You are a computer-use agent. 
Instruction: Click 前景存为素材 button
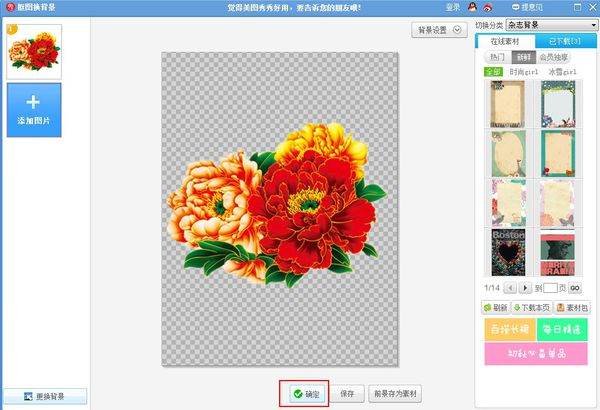pos(395,394)
